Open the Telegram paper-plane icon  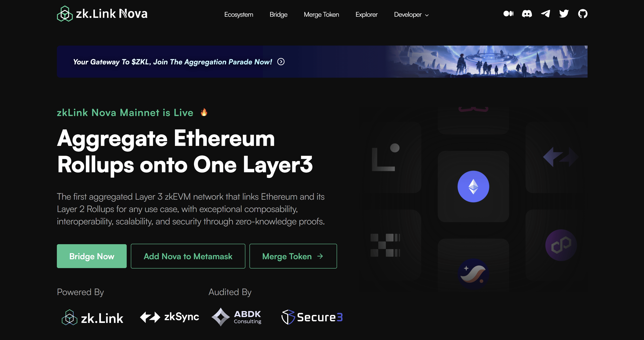[546, 14]
